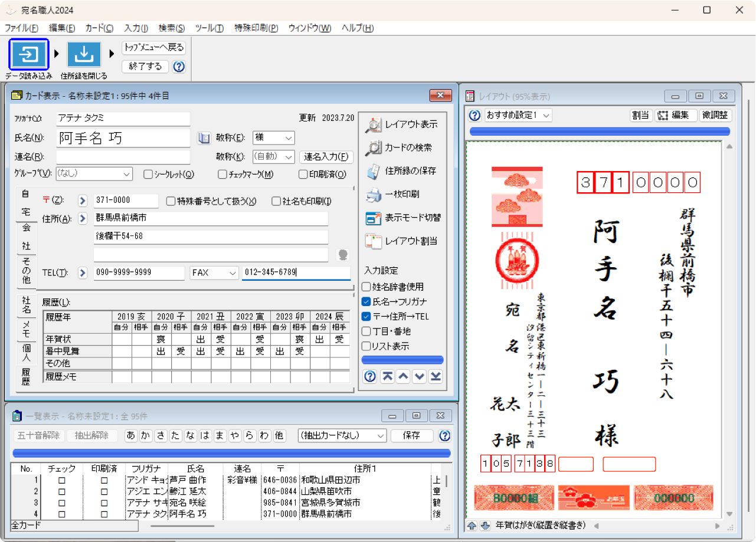Click トップメニューへ戻る button

[153, 48]
